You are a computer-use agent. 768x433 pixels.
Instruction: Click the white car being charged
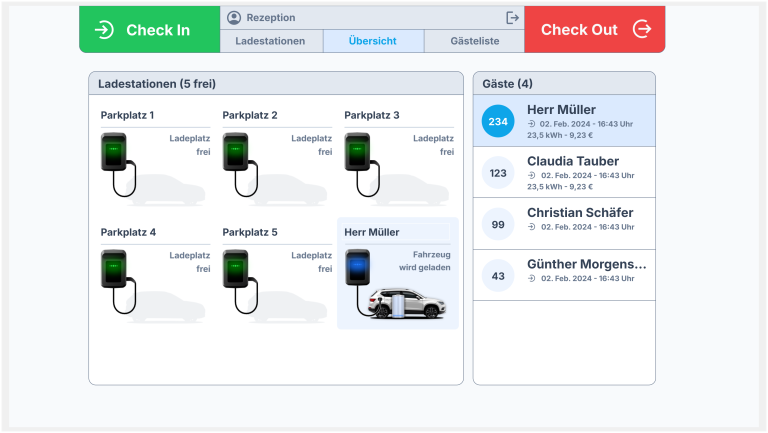[407, 303]
